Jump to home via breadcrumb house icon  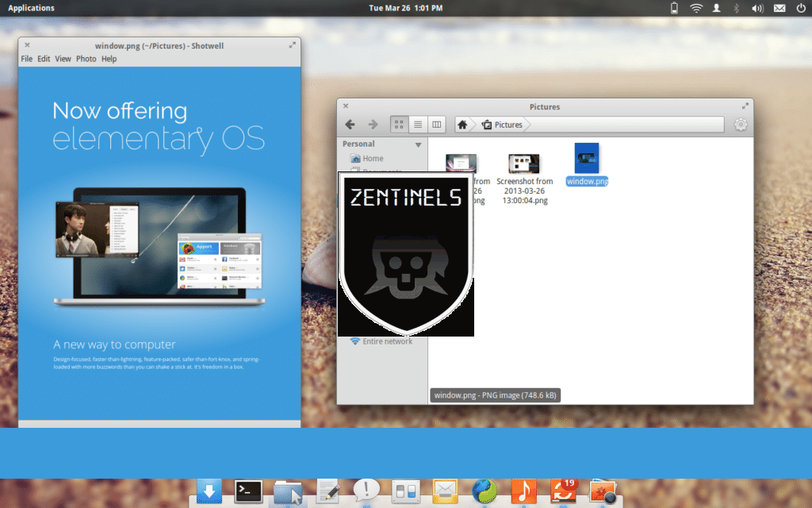point(462,125)
